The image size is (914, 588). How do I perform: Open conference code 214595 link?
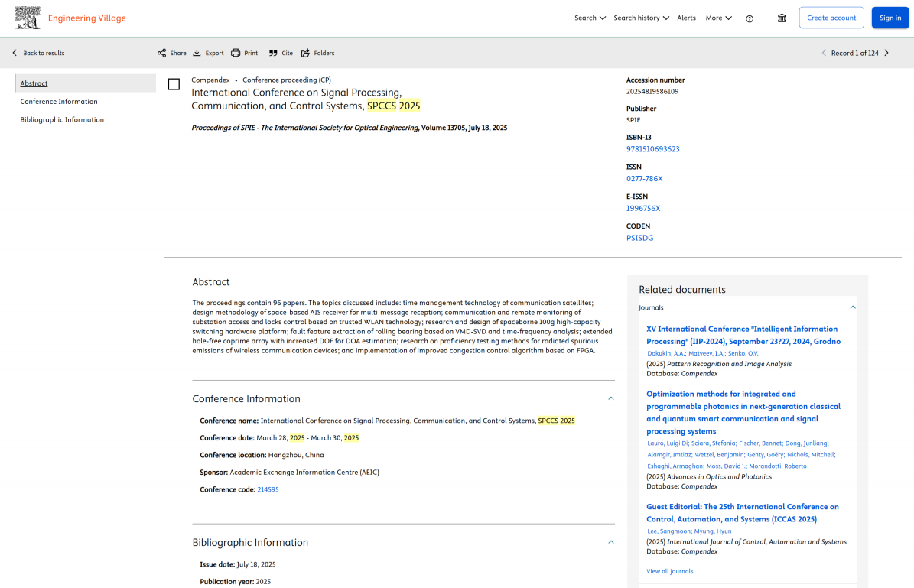(x=268, y=489)
